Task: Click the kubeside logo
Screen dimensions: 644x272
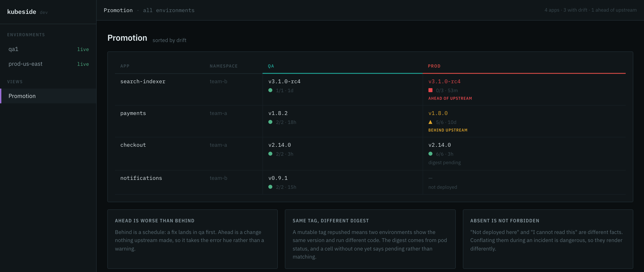Action: click(22, 12)
